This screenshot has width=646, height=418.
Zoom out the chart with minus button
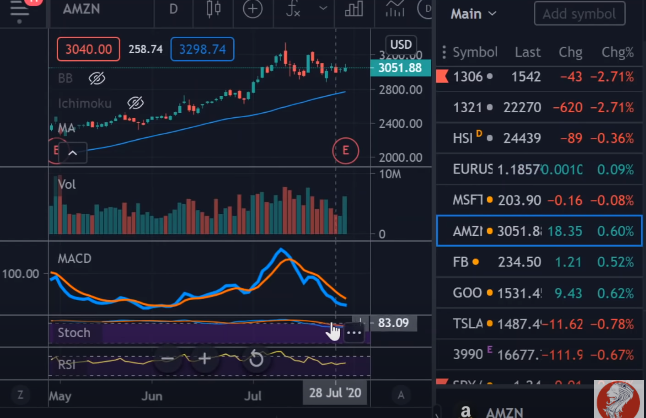pos(167,359)
